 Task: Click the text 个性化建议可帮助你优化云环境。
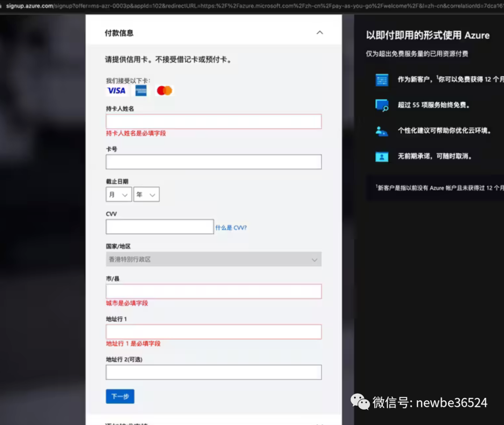pos(444,131)
